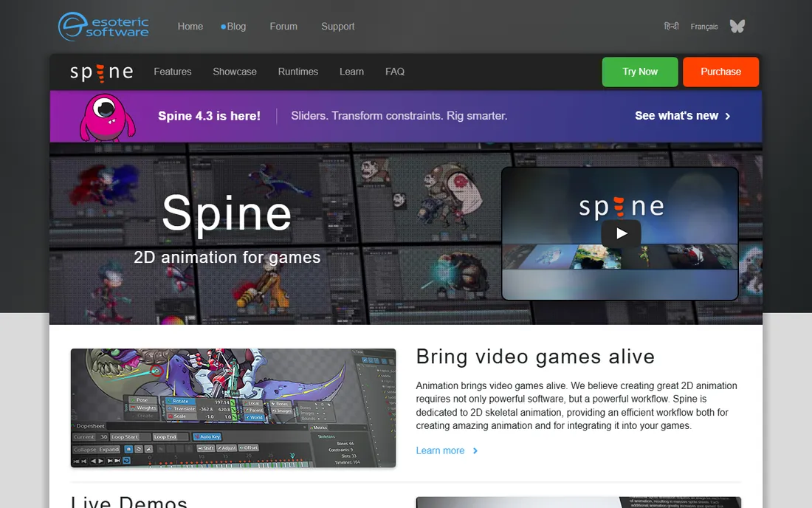Click the pink one-eyed monster mascot
Screen dimensions: 812x508
click(107, 117)
